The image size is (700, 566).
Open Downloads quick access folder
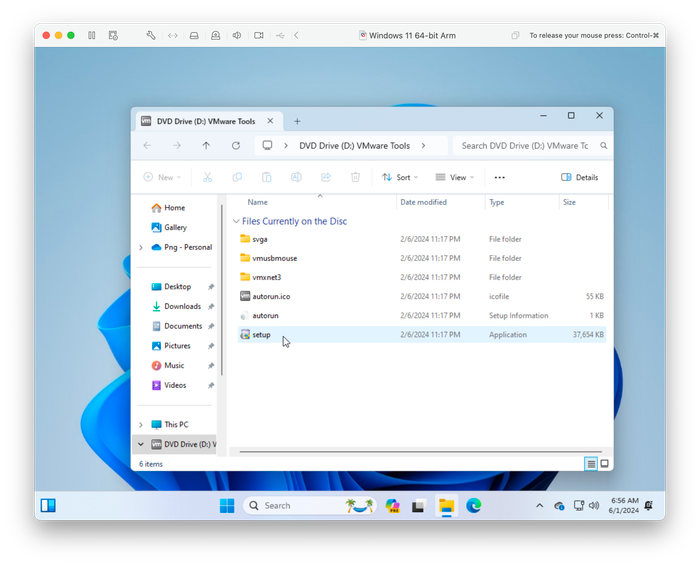pyautogui.click(x=183, y=306)
